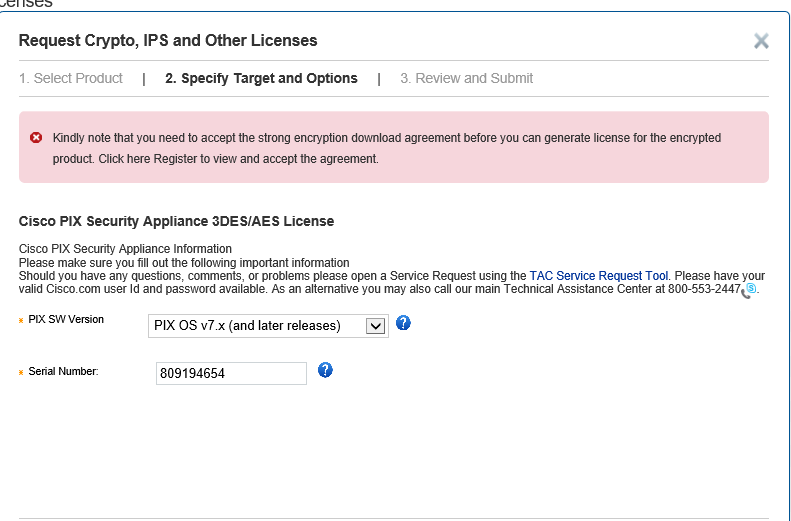Open help for PIX SW Version
Viewport: 791px width, 521px height.
(403, 323)
